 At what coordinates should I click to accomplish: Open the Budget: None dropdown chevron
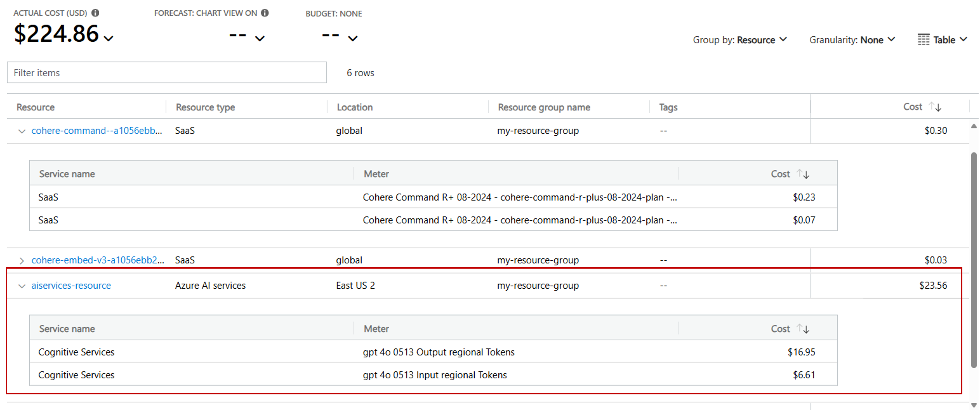click(353, 38)
